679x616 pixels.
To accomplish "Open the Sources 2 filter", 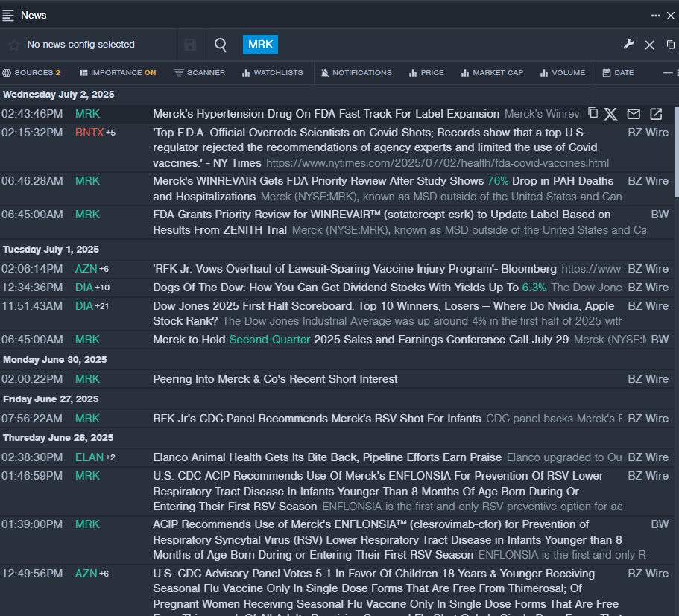I will click(31, 73).
